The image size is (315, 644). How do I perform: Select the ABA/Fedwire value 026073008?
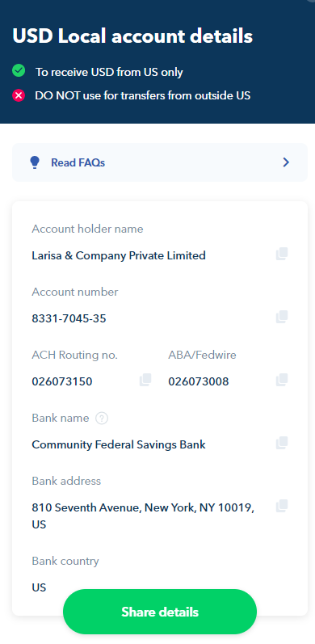(199, 381)
